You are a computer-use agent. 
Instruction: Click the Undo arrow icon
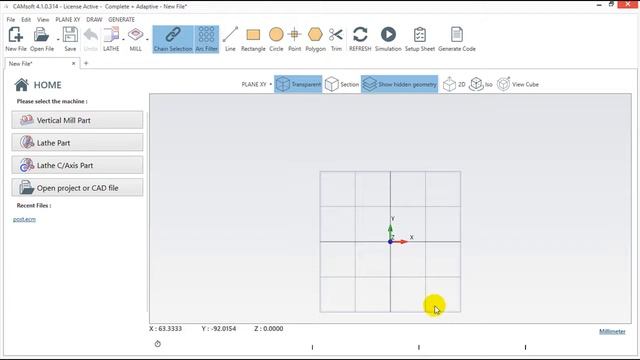point(91,39)
